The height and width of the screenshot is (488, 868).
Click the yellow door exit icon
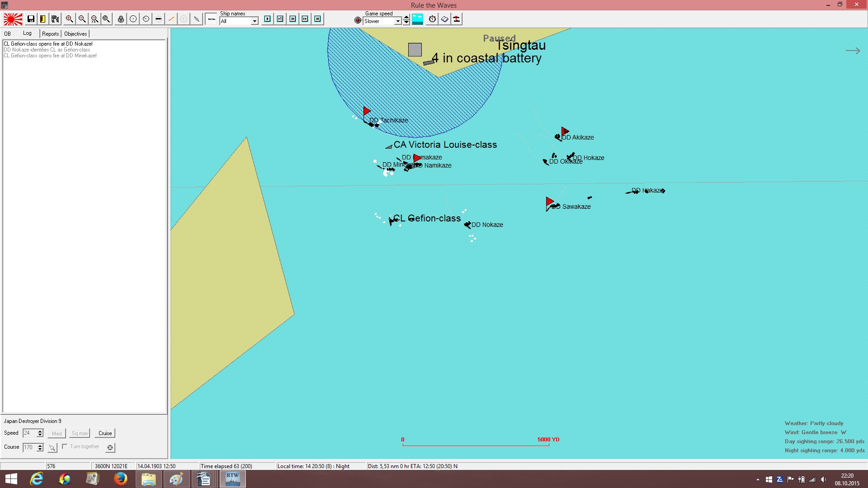coord(43,19)
